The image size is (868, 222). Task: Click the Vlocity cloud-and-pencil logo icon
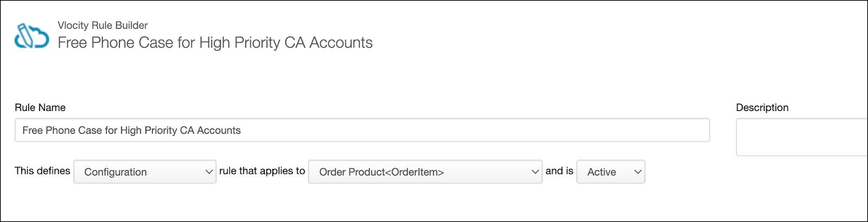tap(31, 36)
